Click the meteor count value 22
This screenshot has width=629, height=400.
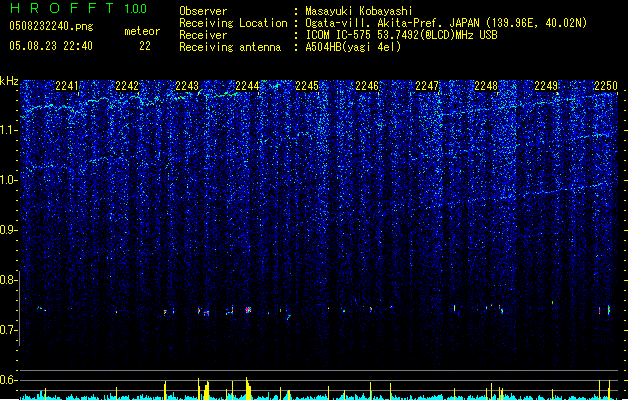145,46
